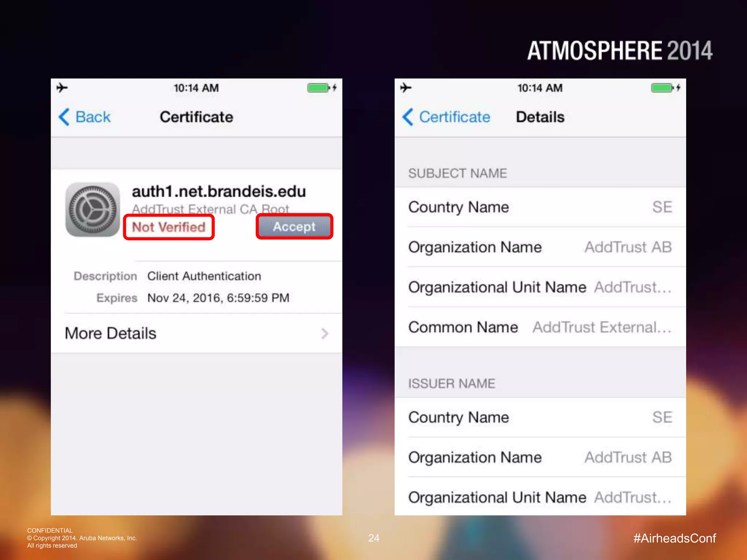Tap the Settings gear certificate icon
The height and width of the screenshot is (560, 747).
[x=93, y=210]
